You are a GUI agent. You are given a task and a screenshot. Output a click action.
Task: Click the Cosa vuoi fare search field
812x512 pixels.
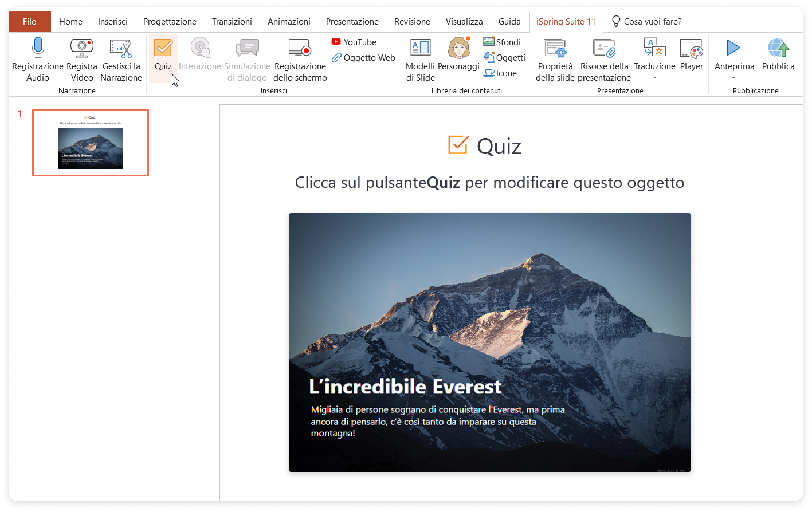coord(652,22)
